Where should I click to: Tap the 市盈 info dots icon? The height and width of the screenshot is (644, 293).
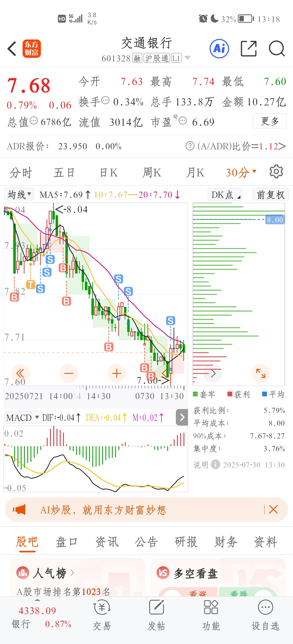[x=183, y=121]
